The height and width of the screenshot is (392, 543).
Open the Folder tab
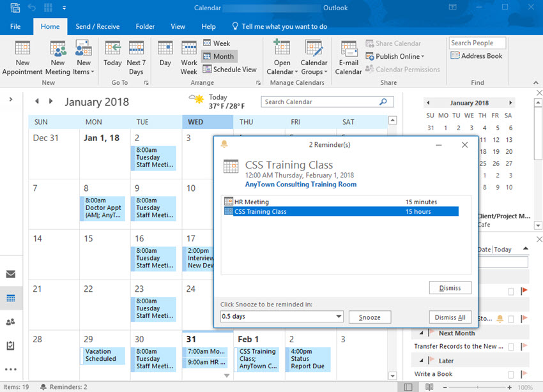click(145, 26)
